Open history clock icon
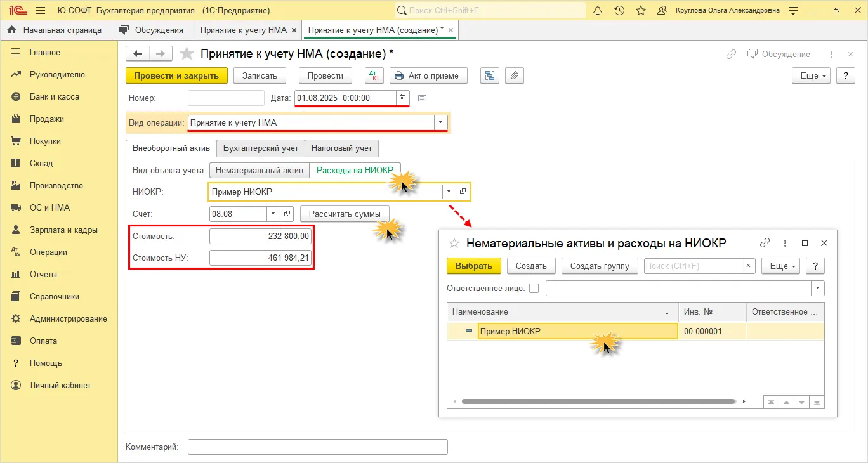 click(619, 10)
